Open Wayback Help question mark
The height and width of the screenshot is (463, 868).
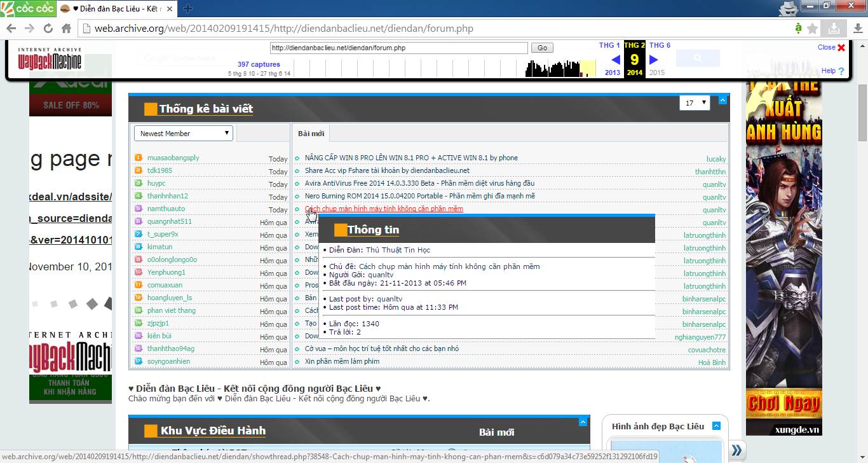pyautogui.click(x=841, y=71)
